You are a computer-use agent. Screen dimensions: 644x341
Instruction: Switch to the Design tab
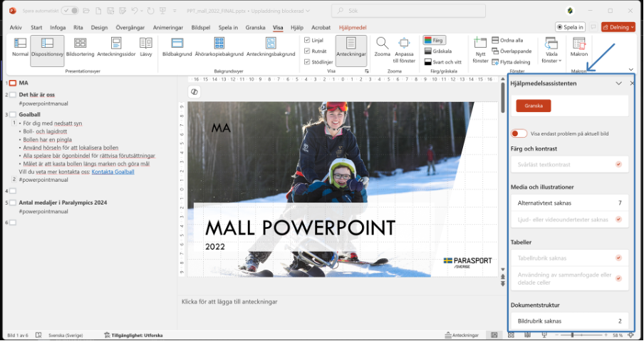click(x=99, y=28)
